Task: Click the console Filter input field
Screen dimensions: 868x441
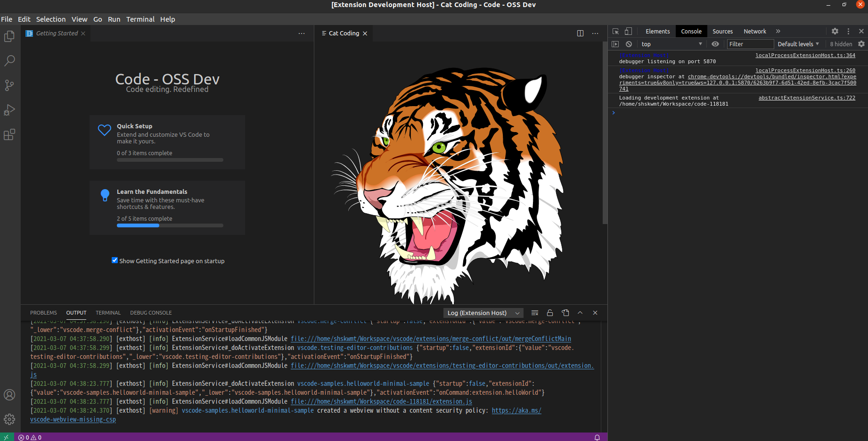Action: [x=750, y=44]
